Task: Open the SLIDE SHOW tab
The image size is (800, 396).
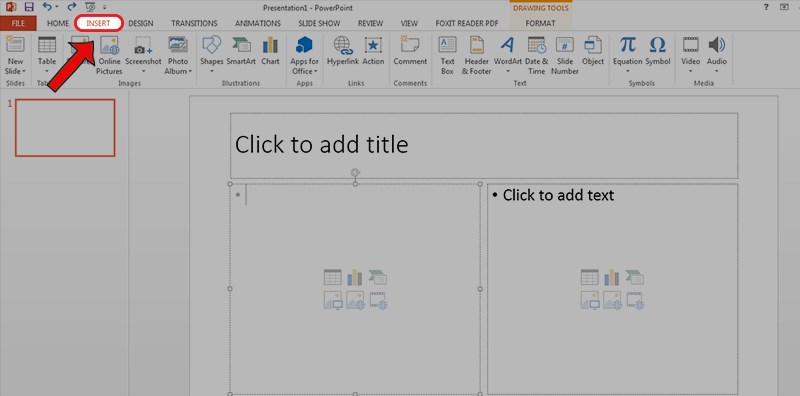Action: coord(319,23)
